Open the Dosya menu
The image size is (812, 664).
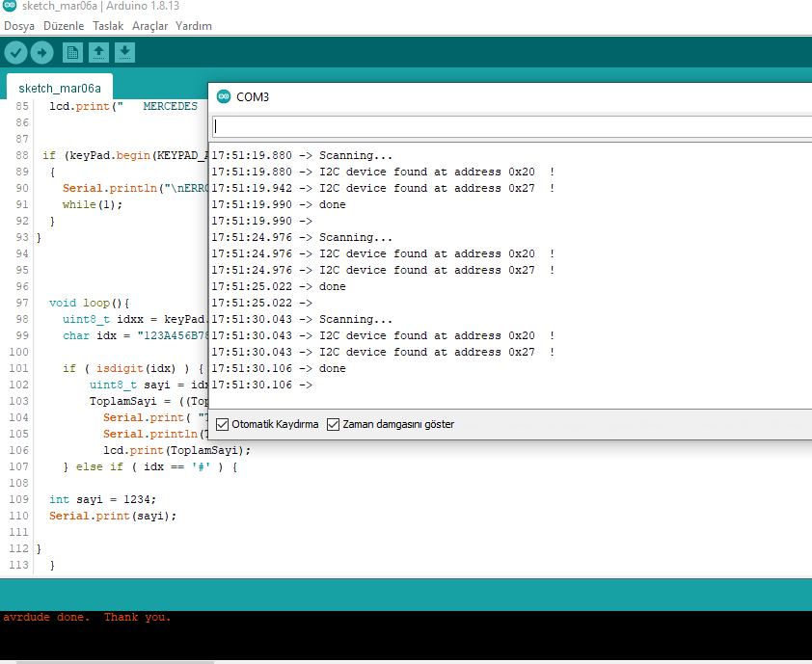pos(19,26)
